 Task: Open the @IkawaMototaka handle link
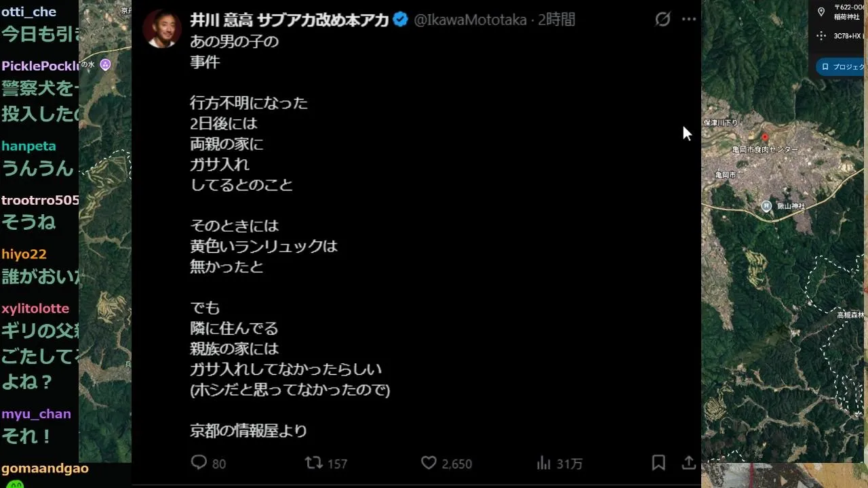point(470,20)
